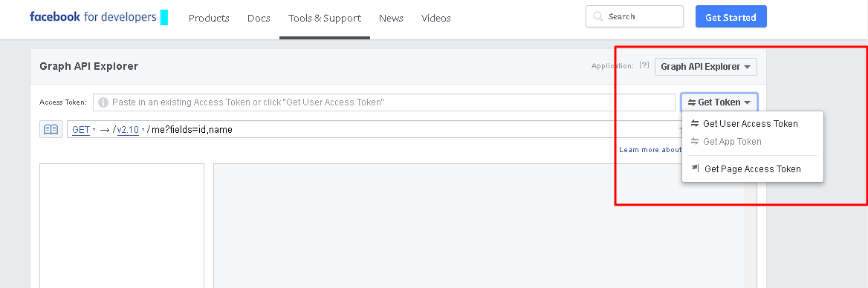Open the Get Token dropdown
Viewport: 868px width, 288px height.
(x=719, y=102)
